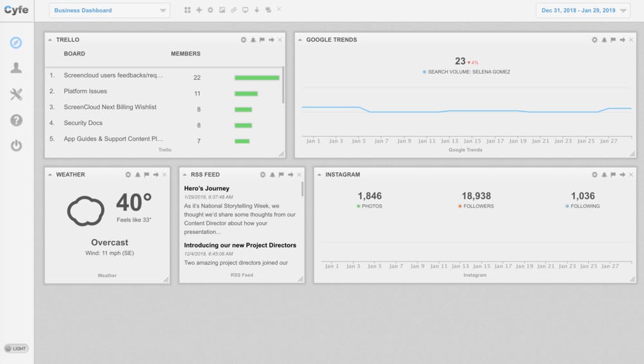Open the Business Dashboard dropdown
The height and width of the screenshot is (364, 644).
tap(109, 10)
